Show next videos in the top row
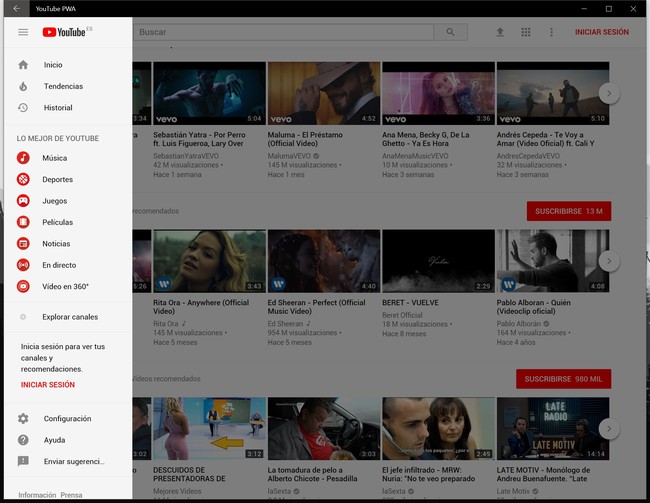Screen dimensions: 650x503 click(609, 93)
